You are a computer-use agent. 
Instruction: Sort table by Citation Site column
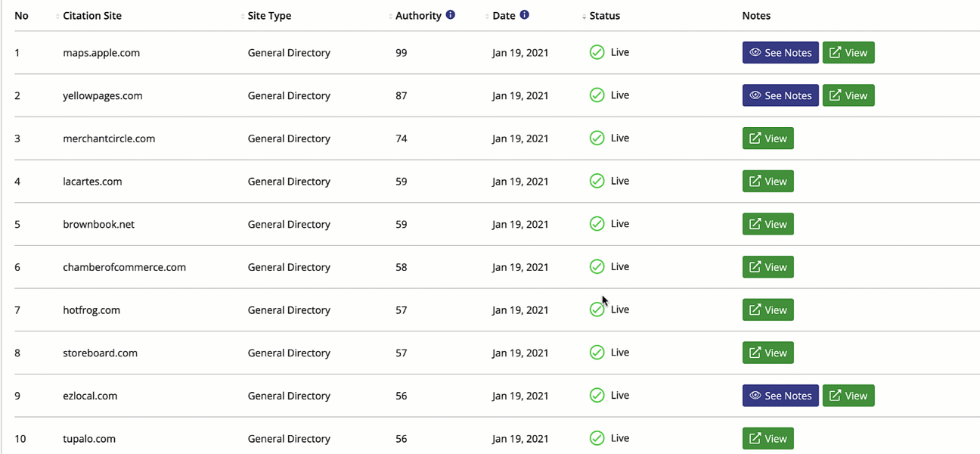(x=91, y=16)
